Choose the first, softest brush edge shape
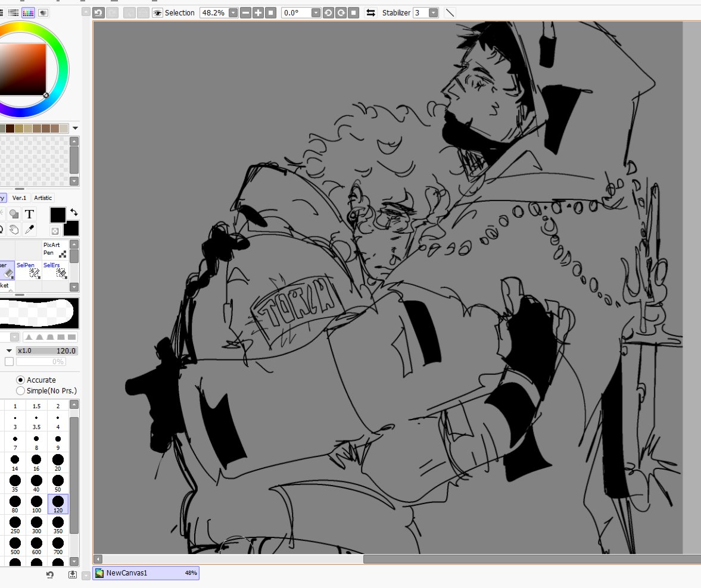Screen dimensions: 701x588 [x=29, y=337]
